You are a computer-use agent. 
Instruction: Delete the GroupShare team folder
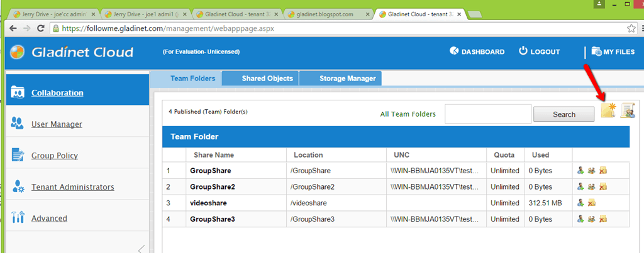(x=602, y=170)
